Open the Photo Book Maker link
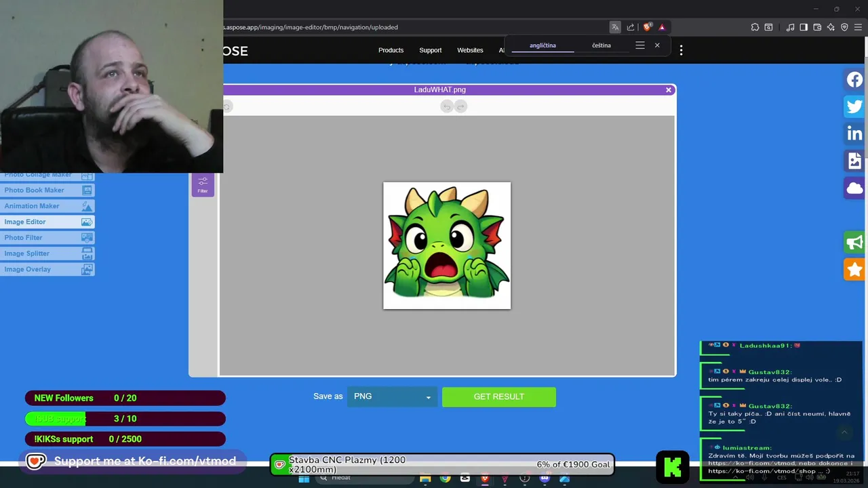 point(47,190)
